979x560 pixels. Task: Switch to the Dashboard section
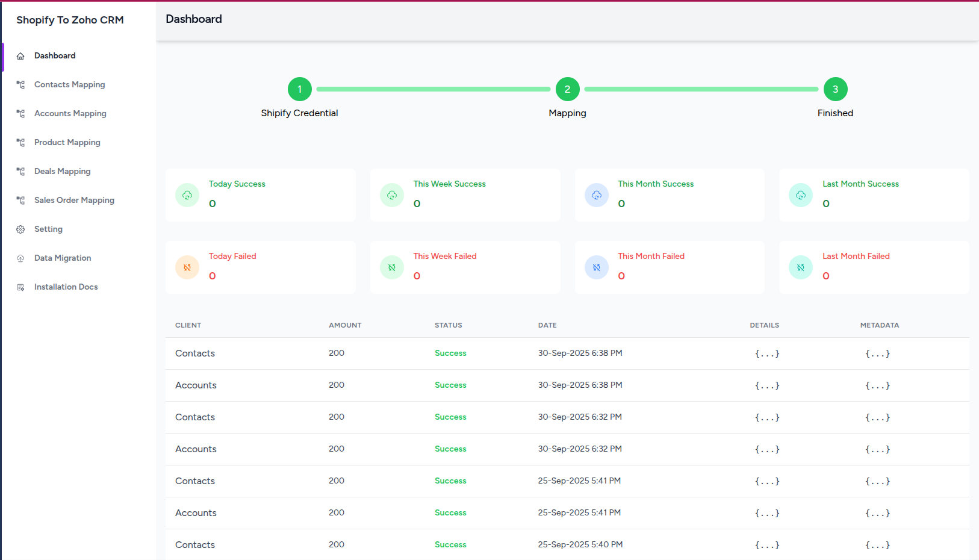click(55, 55)
